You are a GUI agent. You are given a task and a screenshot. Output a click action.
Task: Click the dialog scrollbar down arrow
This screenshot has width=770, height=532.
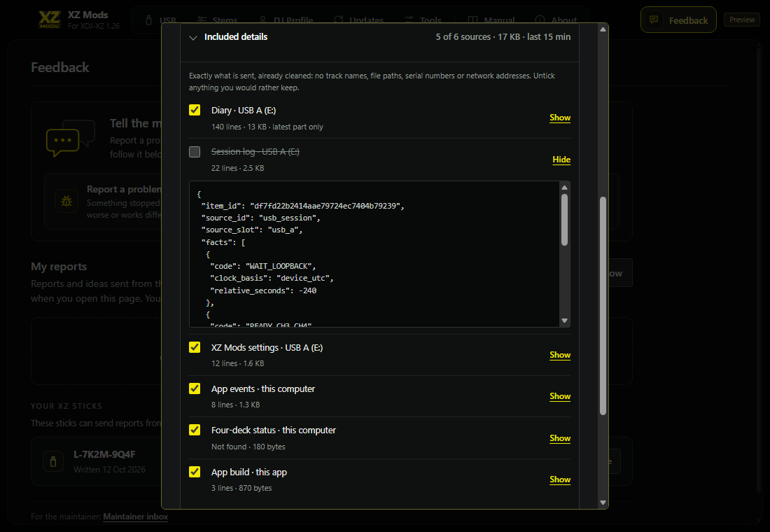(603, 503)
